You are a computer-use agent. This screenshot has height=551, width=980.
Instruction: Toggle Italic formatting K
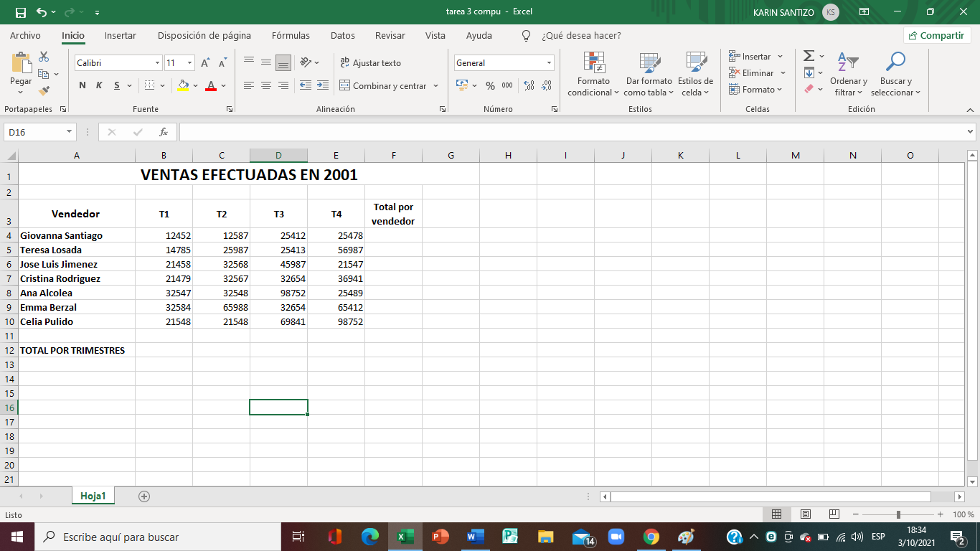pyautogui.click(x=99, y=85)
